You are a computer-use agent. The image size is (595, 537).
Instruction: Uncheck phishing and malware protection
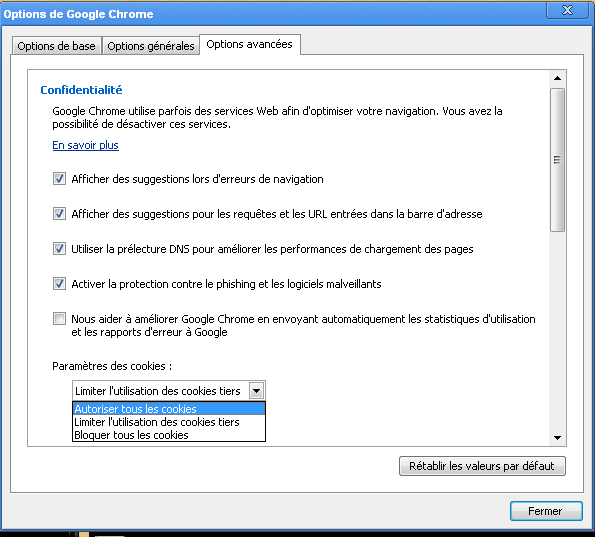[59, 283]
